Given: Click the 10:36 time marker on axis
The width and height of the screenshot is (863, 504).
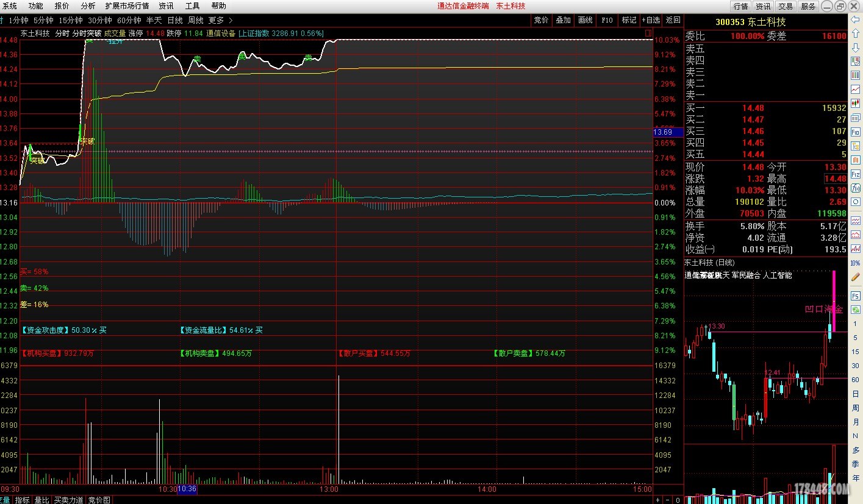Looking at the screenshot, I should [187, 489].
